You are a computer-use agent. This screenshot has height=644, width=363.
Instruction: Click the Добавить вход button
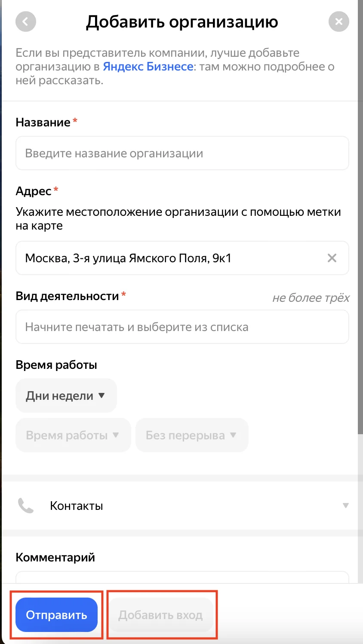160,615
